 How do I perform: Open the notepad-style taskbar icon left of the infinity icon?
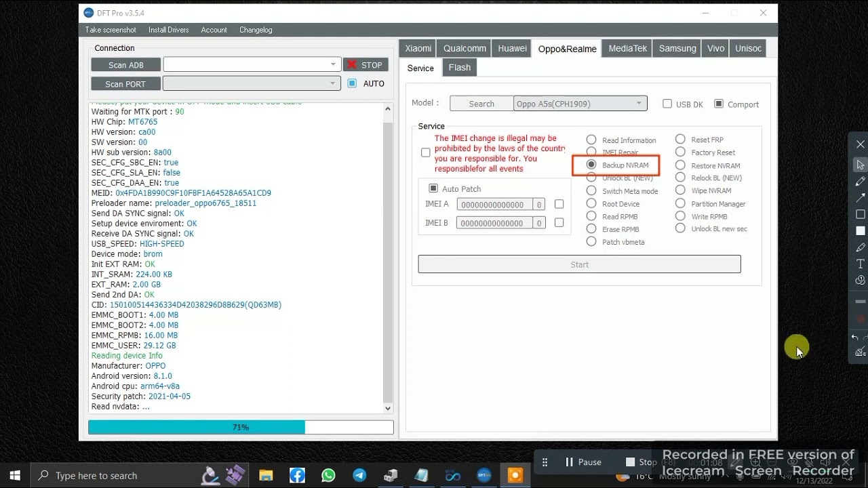(422, 476)
